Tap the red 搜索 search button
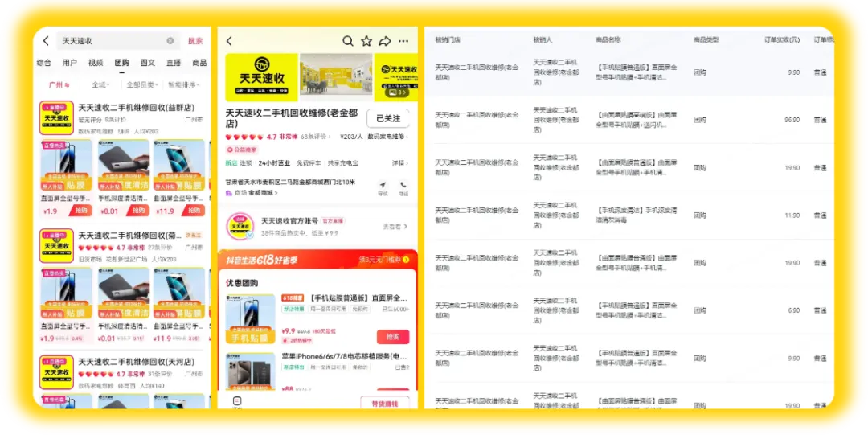Image resolution: width=868 pixels, height=435 pixels. 195,41
